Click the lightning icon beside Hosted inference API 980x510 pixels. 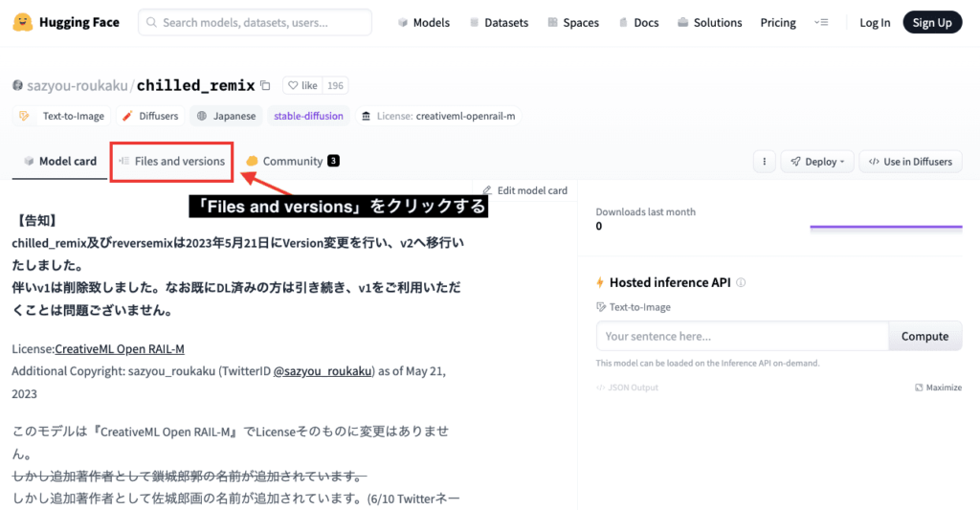point(600,282)
